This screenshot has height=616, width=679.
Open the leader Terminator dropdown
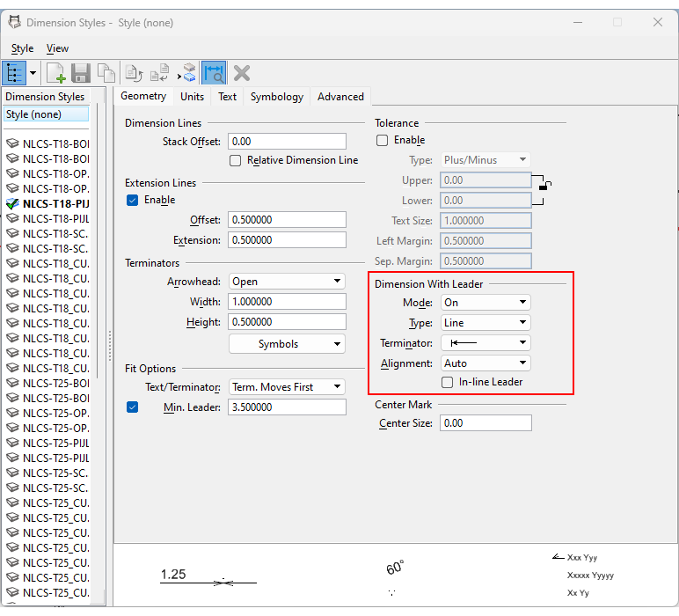pos(486,342)
